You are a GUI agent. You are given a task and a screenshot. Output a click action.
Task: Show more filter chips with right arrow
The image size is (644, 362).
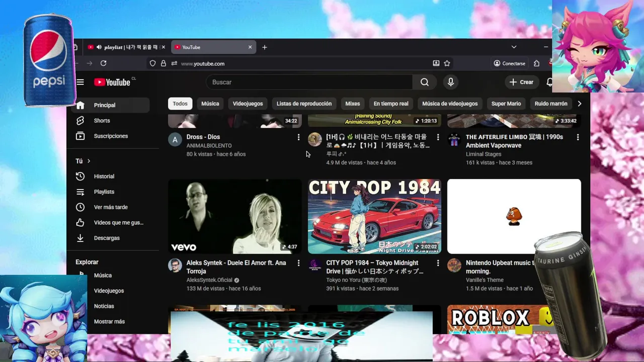(x=580, y=104)
